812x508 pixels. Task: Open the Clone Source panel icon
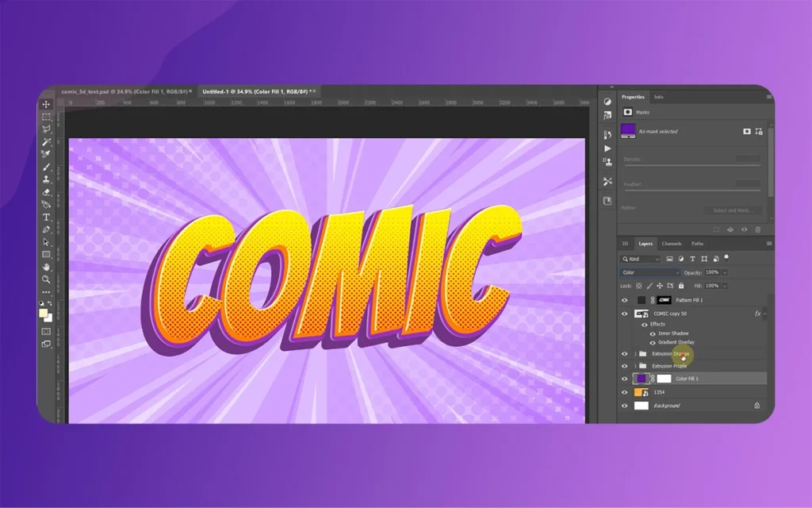pyautogui.click(x=607, y=162)
